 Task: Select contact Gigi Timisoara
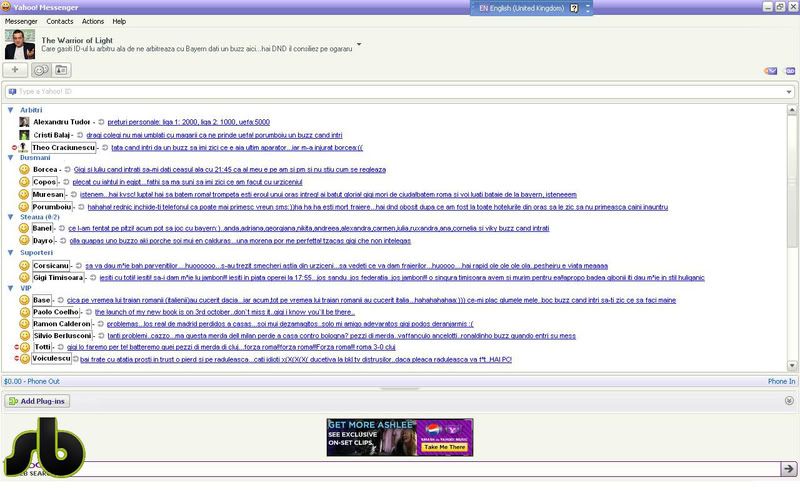pos(58,278)
